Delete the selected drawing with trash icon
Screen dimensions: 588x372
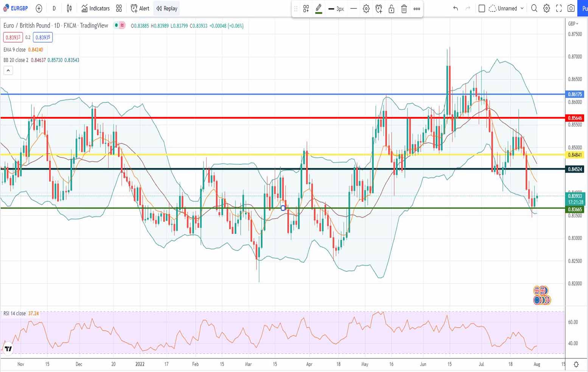point(404,9)
